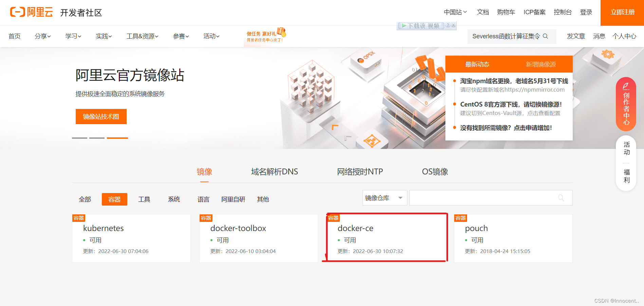Expand the 中国站 region dropdown

coord(455,12)
